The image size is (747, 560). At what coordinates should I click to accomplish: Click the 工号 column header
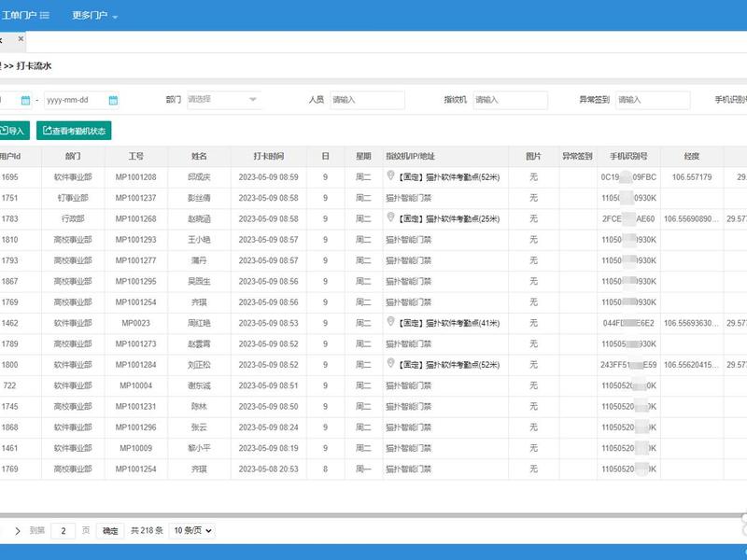(x=135, y=156)
